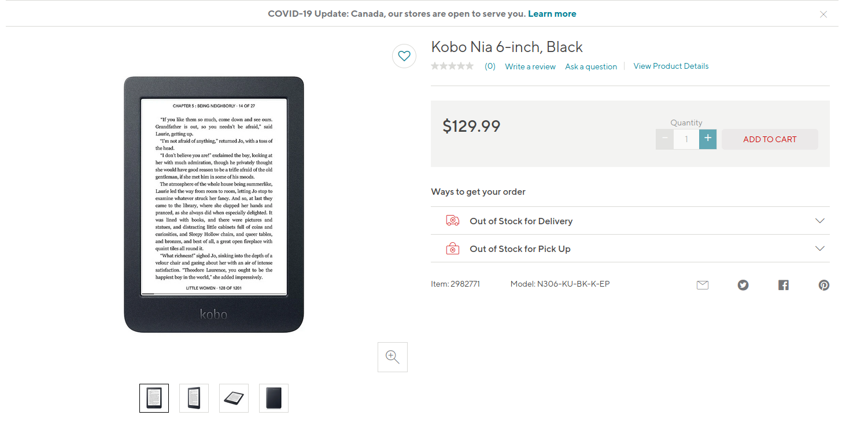
Task: Select the back-view product thumbnail
Action: 274,398
